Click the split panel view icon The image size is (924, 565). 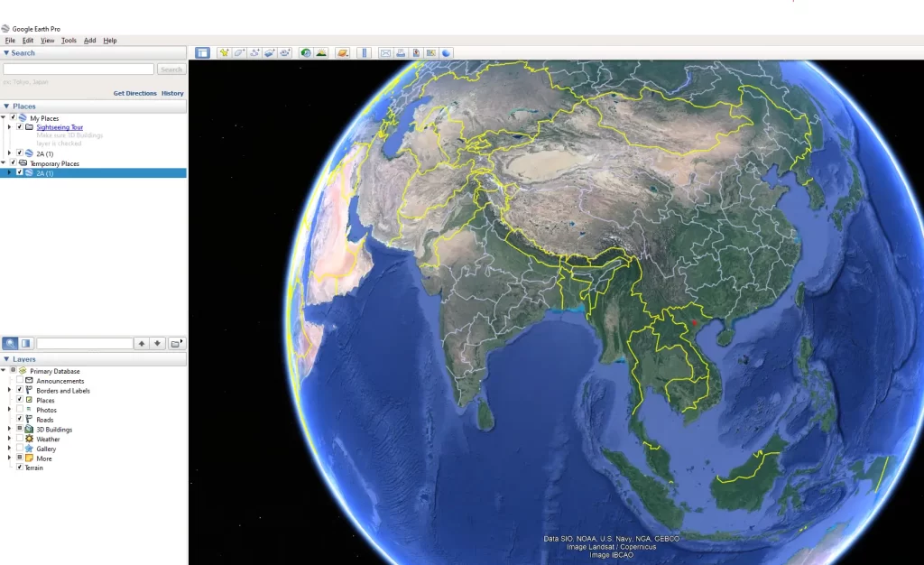tap(26, 344)
